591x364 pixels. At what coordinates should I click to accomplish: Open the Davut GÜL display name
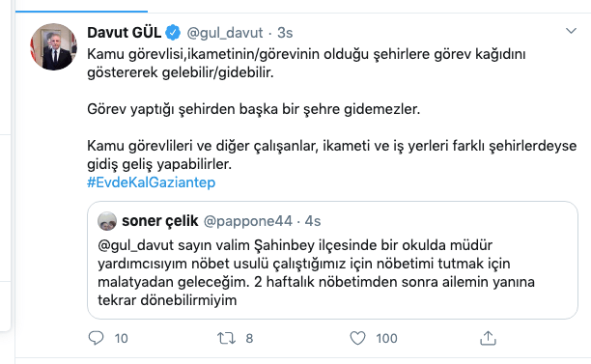click(x=124, y=33)
